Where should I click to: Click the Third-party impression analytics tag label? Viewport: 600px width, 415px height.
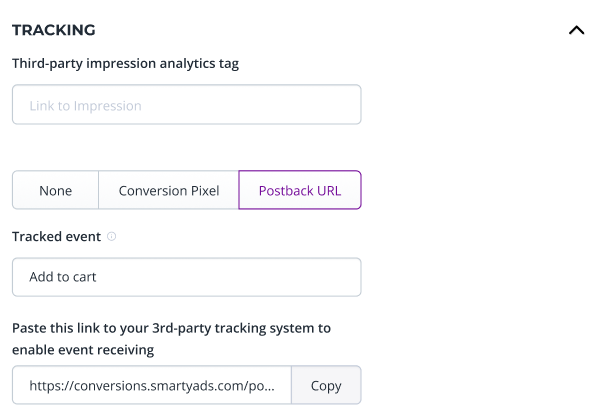coord(125,63)
